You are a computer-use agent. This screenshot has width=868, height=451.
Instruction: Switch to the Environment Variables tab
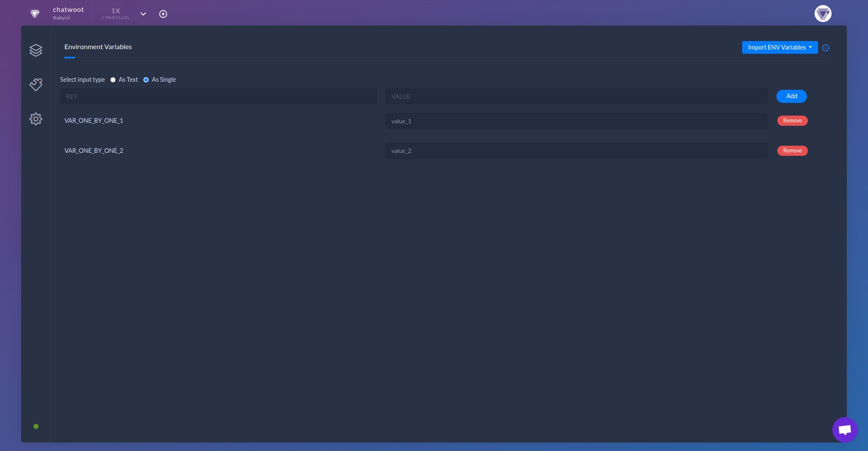click(97, 47)
